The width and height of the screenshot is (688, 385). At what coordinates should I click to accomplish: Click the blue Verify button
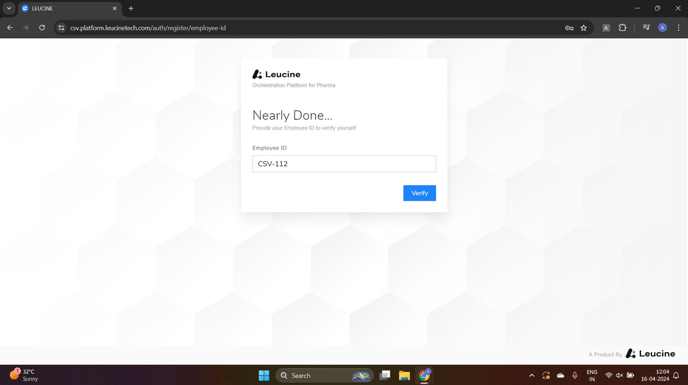click(419, 193)
